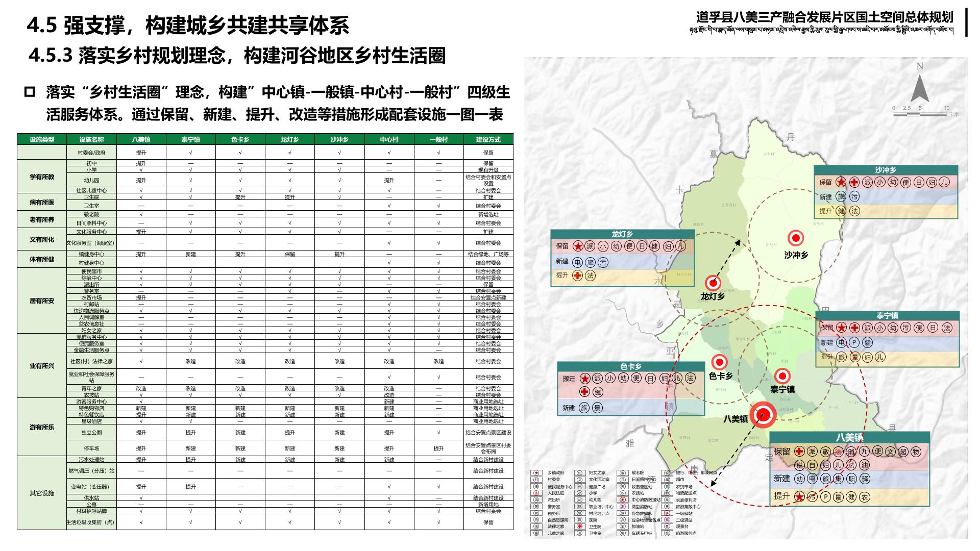Image resolution: width=980 pixels, height=551 pixels.
Task: Click 油 icon in 八美镇 panel 保留 row
Action: tap(864, 465)
